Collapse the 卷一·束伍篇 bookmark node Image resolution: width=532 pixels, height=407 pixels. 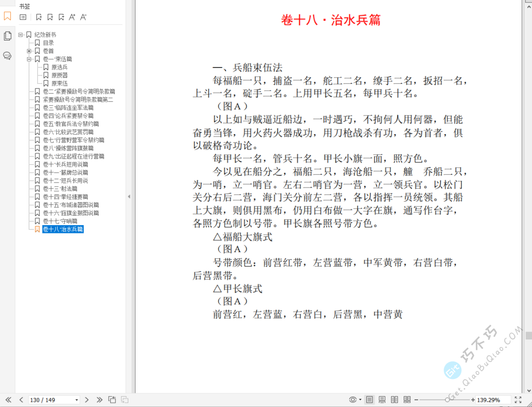(x=29, y=59)
